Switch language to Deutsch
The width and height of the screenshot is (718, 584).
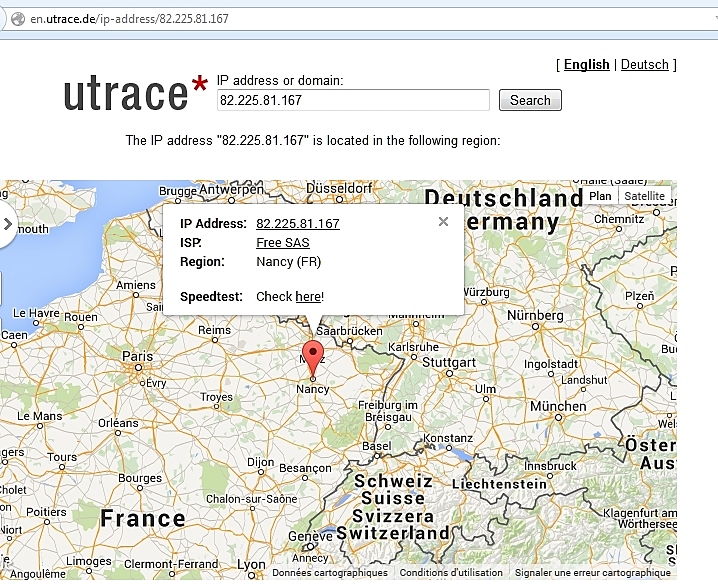pos(644,65)
